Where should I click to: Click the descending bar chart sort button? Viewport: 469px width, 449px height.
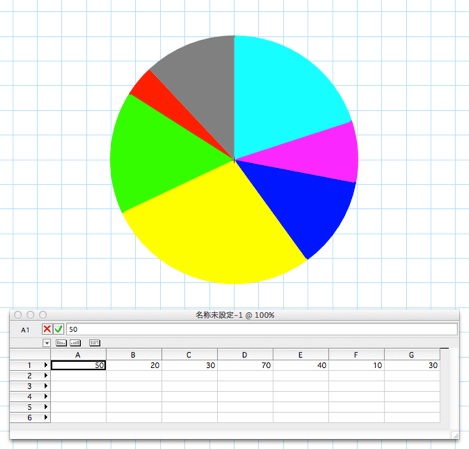(61, 342)
